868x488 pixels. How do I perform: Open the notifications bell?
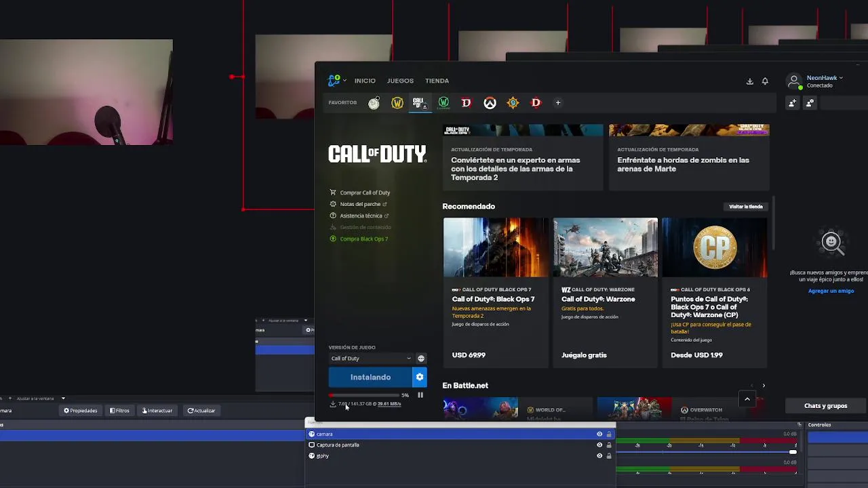765,81
